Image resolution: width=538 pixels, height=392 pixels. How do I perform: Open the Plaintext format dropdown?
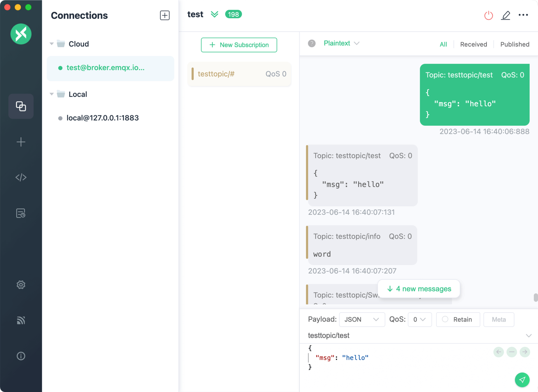pos(342,43)
